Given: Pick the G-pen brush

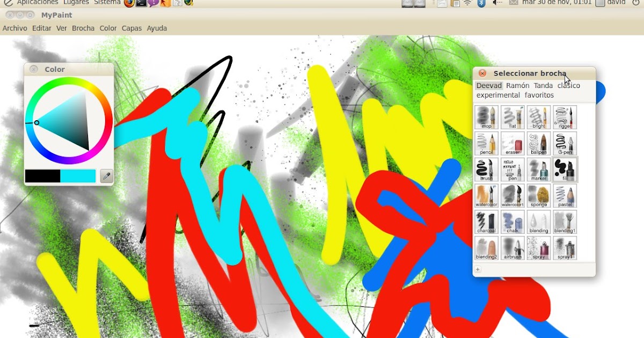Looking at the screenshot, I should pos(565,143).
